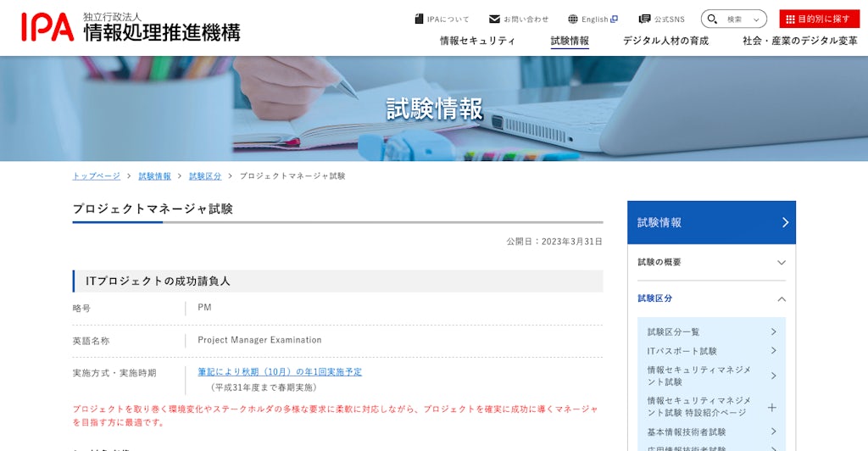Expand plus icon beside 特設紹介ページ
Image resolution: width=868 pixels, height=451 pixels.
(772, 408)
